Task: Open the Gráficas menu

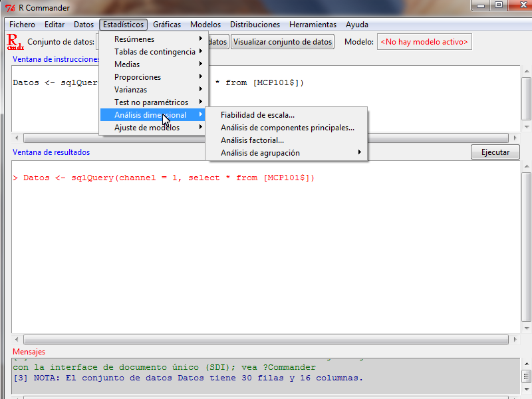Action: [166, 25]
